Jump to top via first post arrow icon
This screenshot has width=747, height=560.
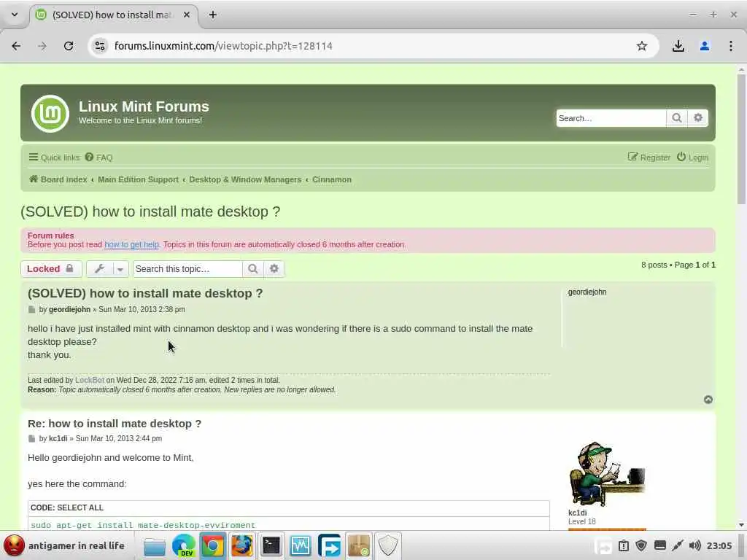tap(708, 400)
